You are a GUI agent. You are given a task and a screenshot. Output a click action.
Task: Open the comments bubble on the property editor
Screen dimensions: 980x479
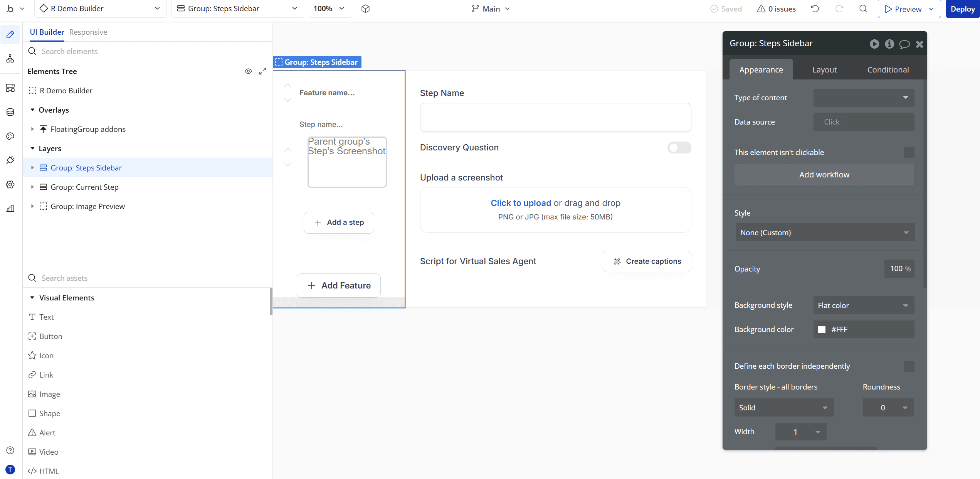click(904, 44)
